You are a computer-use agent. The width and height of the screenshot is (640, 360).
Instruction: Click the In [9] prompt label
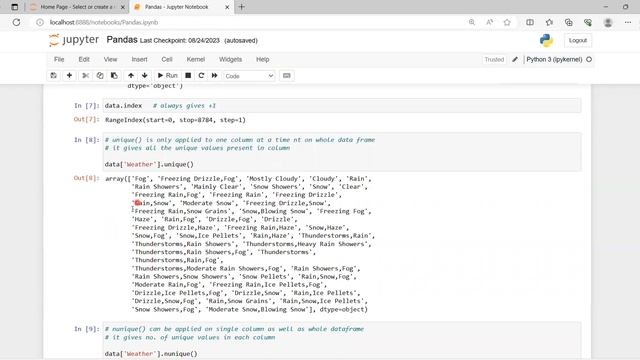point(87,329)
